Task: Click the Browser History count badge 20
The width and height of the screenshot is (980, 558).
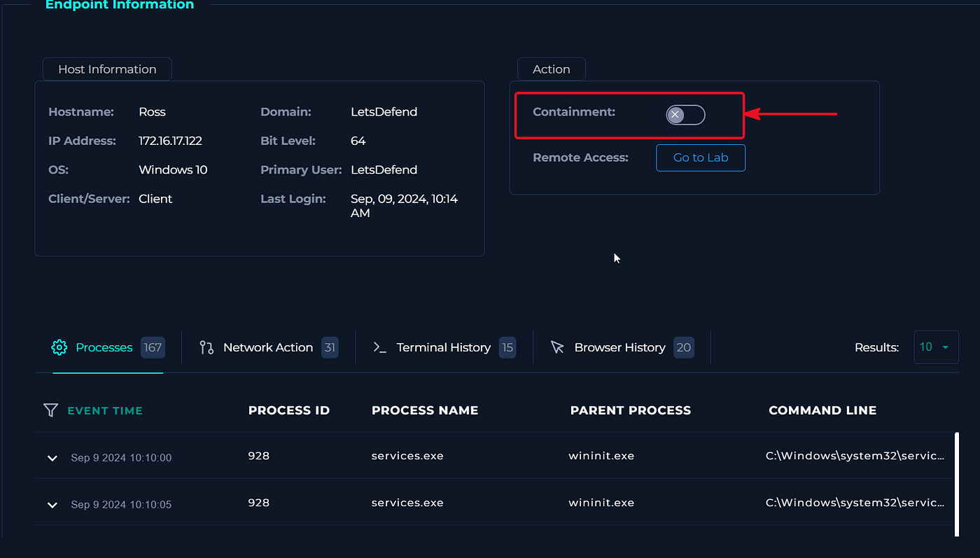Action: (x=684, y=347)
